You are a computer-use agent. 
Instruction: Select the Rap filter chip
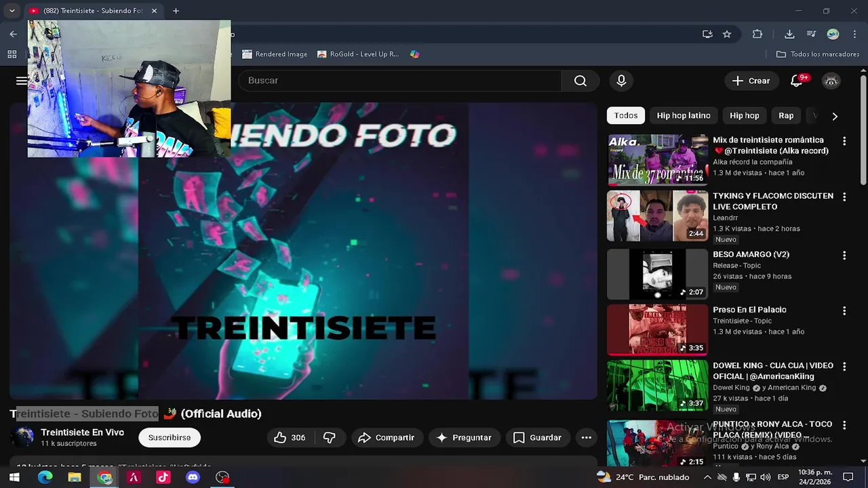point(786,116)
